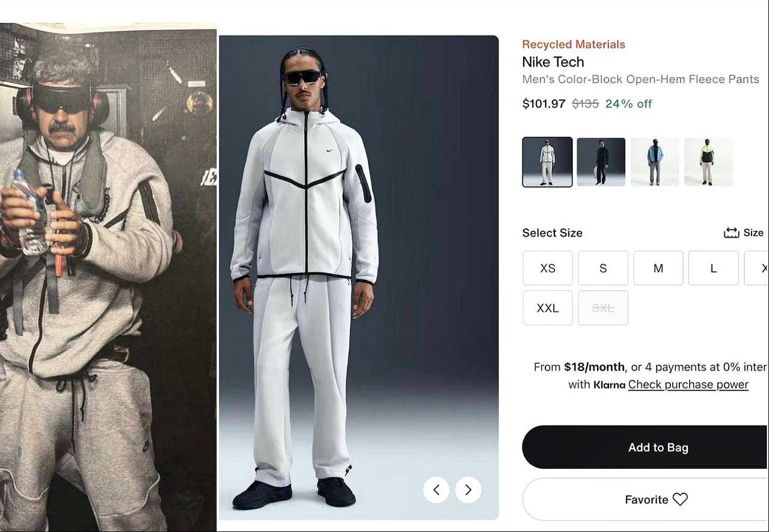
Task: Open the Size guide
Action: (x=743, y=233)
